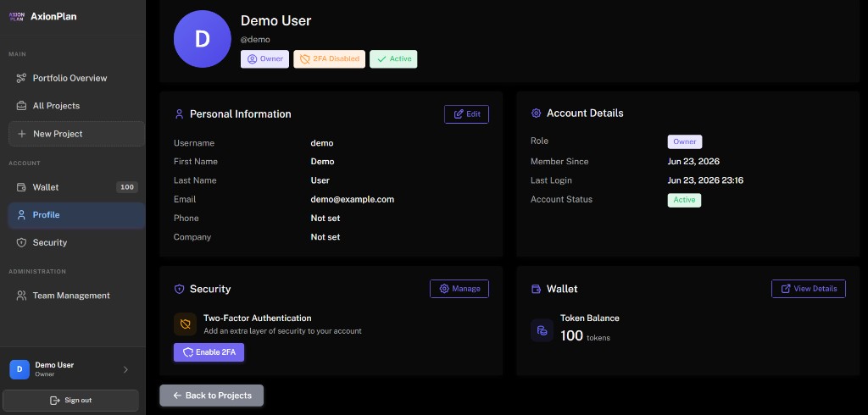
Task: Open the Profile menu item
Action: click(76, 214)
